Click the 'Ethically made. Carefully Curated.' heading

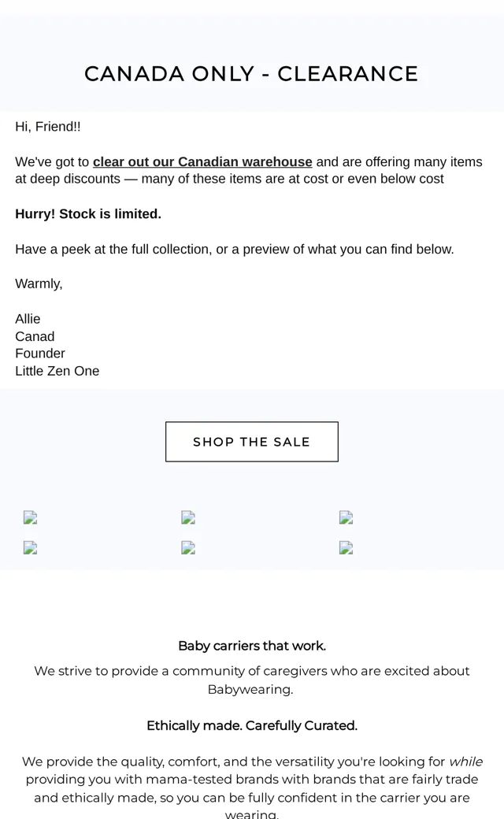click(252, 725)
